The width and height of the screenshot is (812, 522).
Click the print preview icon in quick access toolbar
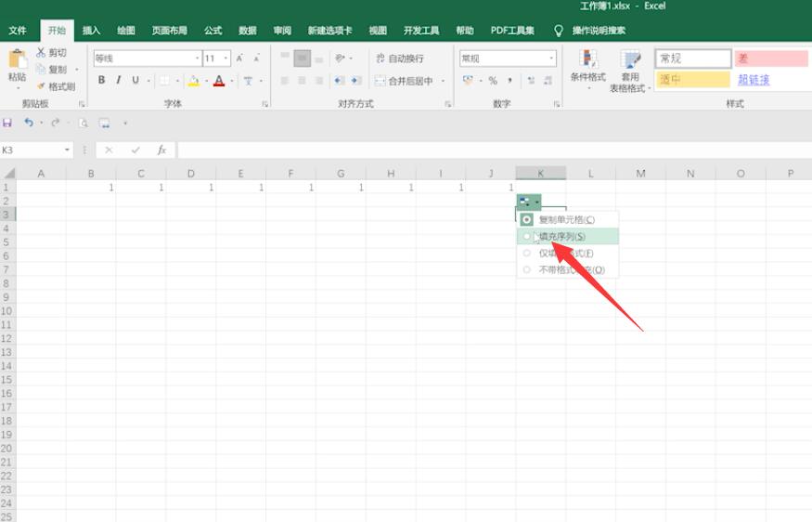point(83,123)
